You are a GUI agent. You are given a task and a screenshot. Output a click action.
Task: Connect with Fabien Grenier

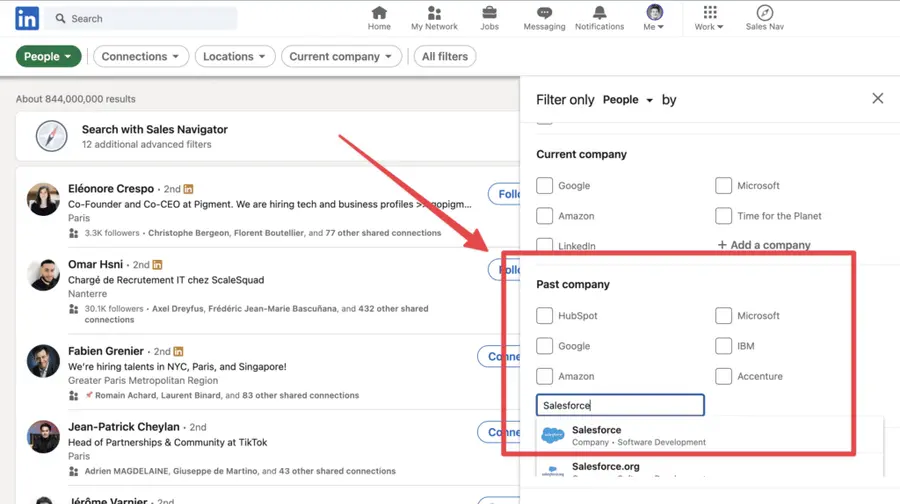(499, 356)
